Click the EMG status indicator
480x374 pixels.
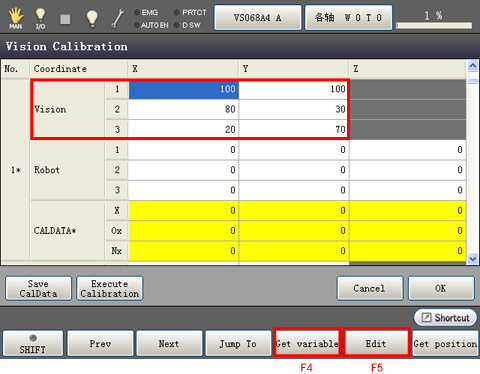pyautogui.click(x=146, y=12)
